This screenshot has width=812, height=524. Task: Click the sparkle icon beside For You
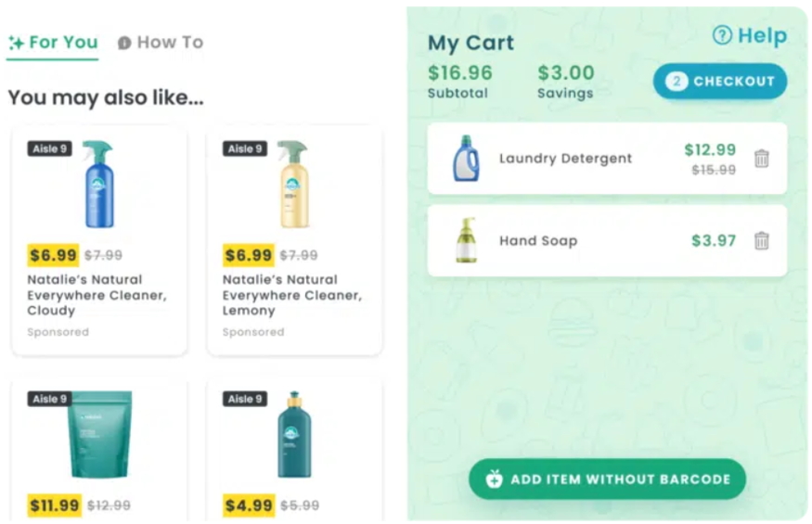16,43
